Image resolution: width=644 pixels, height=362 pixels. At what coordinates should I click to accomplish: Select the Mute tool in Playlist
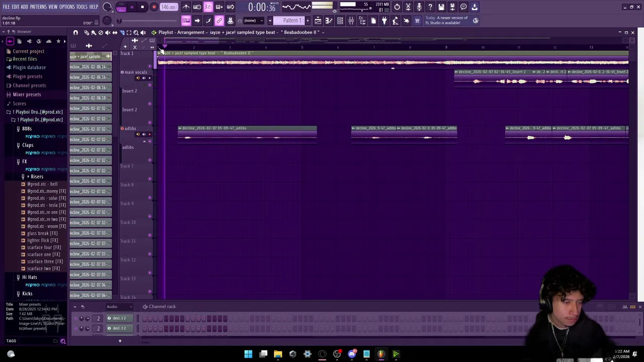pos(108,33)
